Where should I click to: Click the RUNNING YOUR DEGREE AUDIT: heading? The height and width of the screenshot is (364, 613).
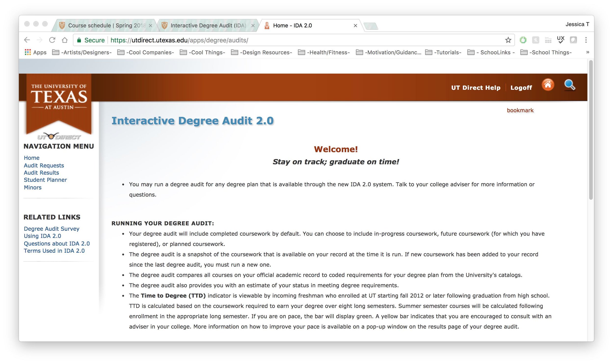[163, 223]
